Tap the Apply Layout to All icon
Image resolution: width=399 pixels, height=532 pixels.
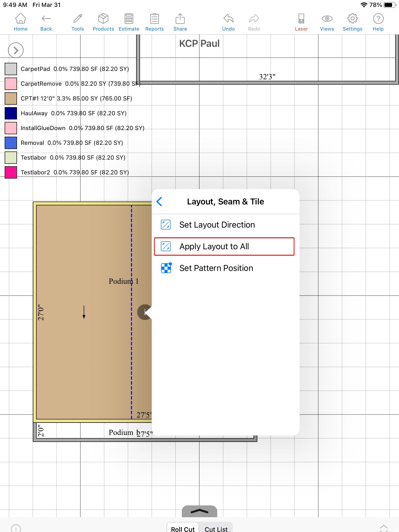[166, 246]
